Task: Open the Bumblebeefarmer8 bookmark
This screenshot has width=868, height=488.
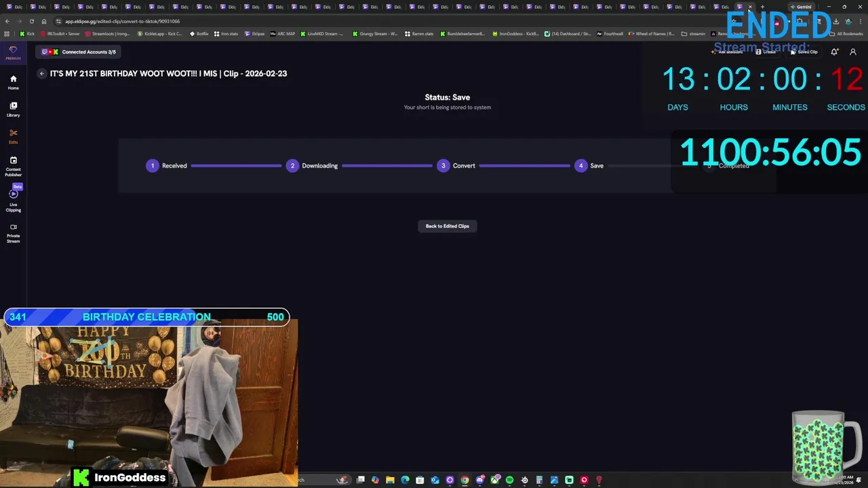Action: 463,33
